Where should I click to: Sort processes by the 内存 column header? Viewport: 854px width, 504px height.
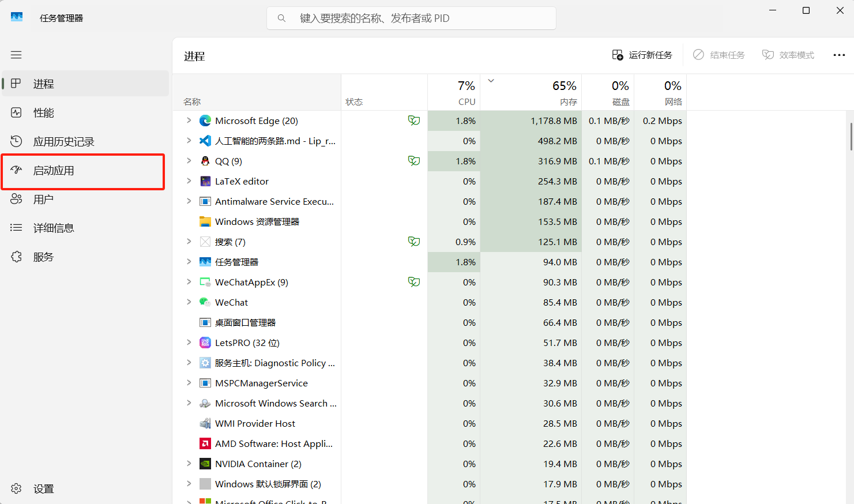(531, 92)
